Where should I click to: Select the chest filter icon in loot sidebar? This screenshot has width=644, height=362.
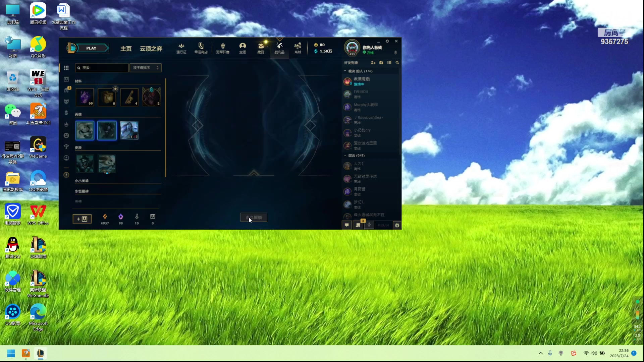coord(66,79)
